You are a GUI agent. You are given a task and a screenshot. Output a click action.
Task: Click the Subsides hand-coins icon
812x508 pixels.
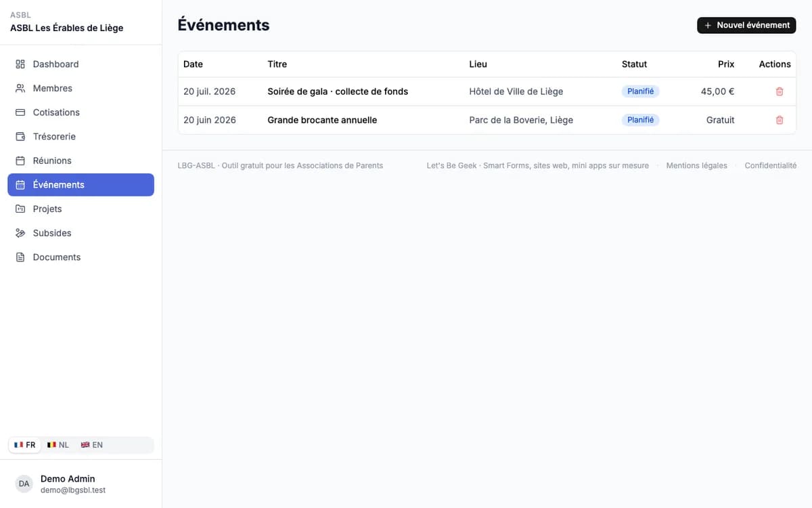[20, 233]
